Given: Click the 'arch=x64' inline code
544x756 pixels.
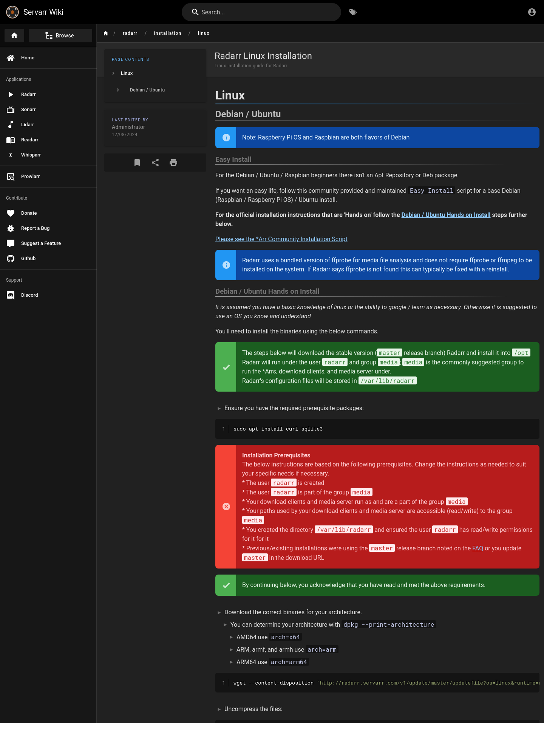Looking at the screenshot, I should point(285,637).
